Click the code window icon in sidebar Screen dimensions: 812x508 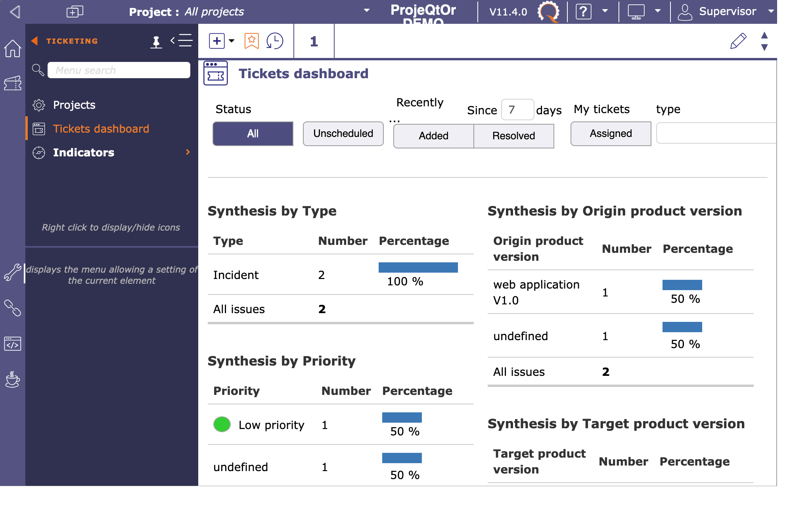tap(12, 344)
